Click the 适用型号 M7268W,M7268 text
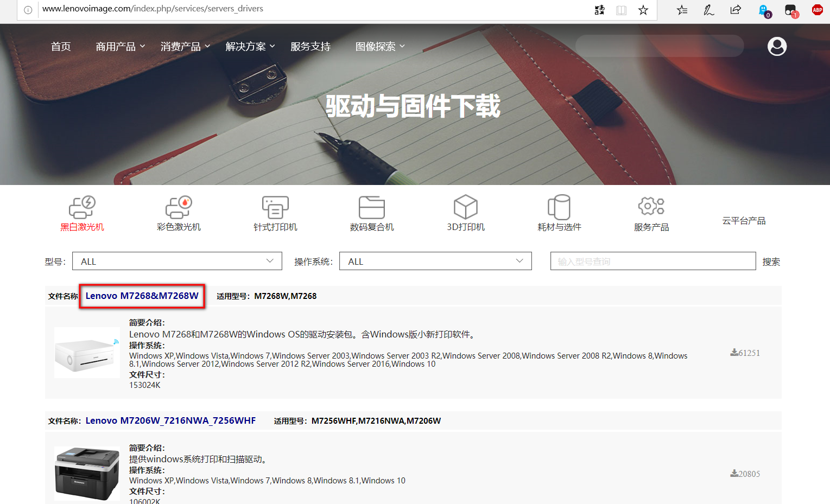This screenshot has width=830, height=504. (x=267, y=296)
